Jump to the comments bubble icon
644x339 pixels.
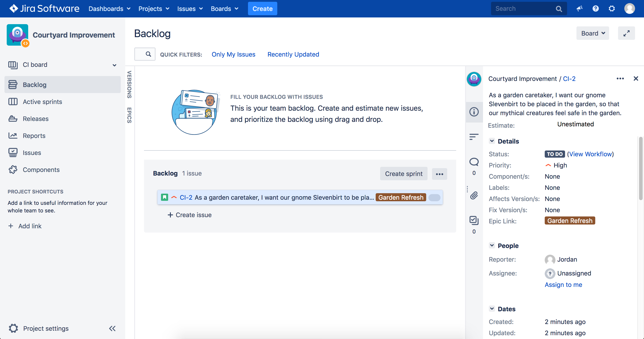click(474, 162)
